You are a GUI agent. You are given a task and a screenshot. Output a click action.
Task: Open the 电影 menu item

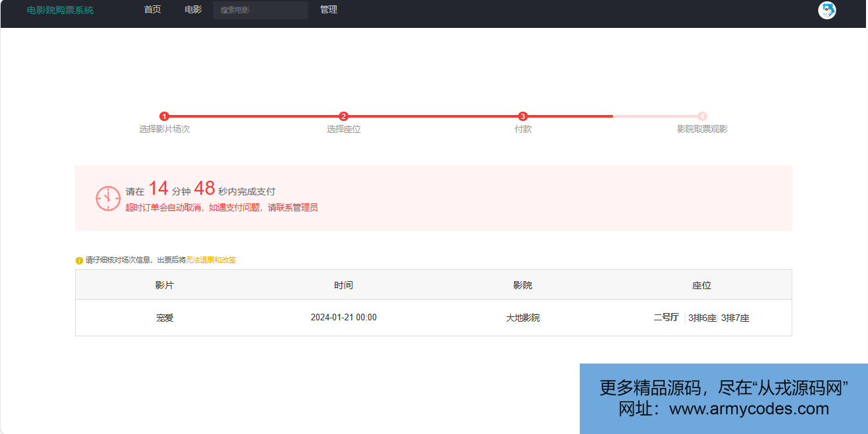(193, 10)
